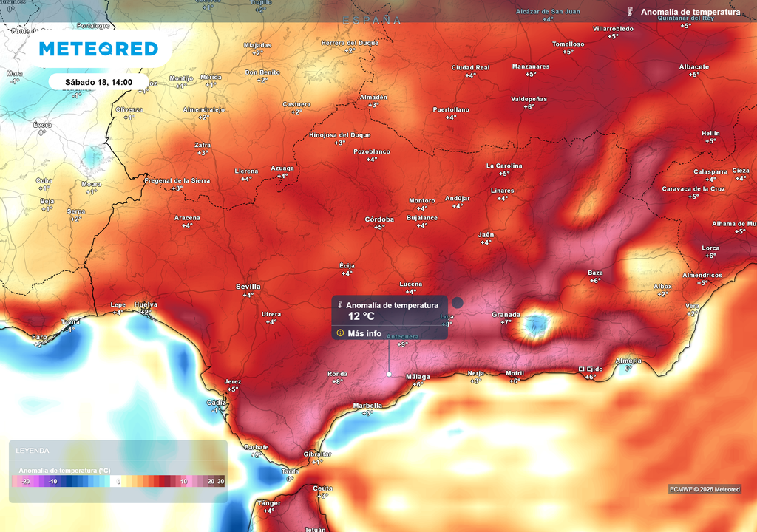This screenshot has height=532, width=757.
Task: Click the Albox city label
Action: 662,286
